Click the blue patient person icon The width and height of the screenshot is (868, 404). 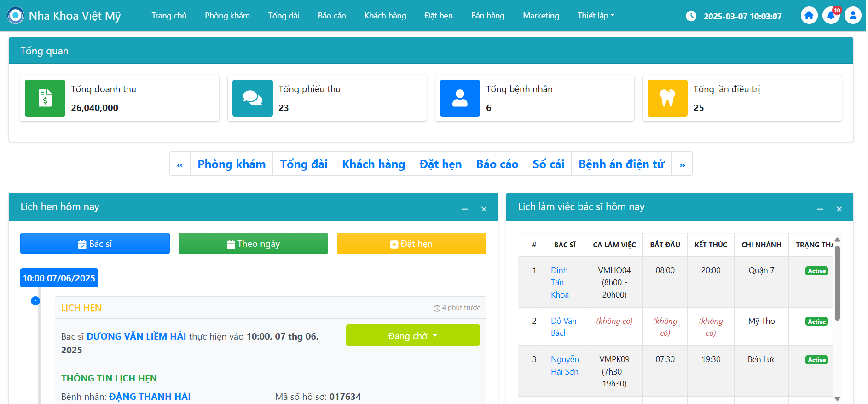(x=460, y=98)
